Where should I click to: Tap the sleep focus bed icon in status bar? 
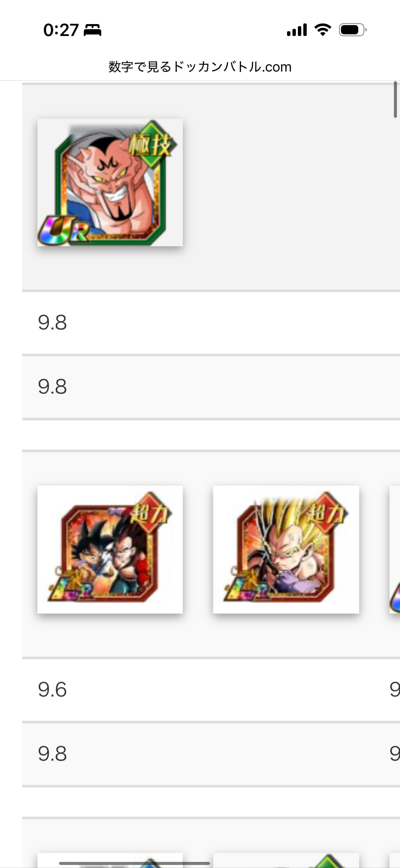coord(92,30)
